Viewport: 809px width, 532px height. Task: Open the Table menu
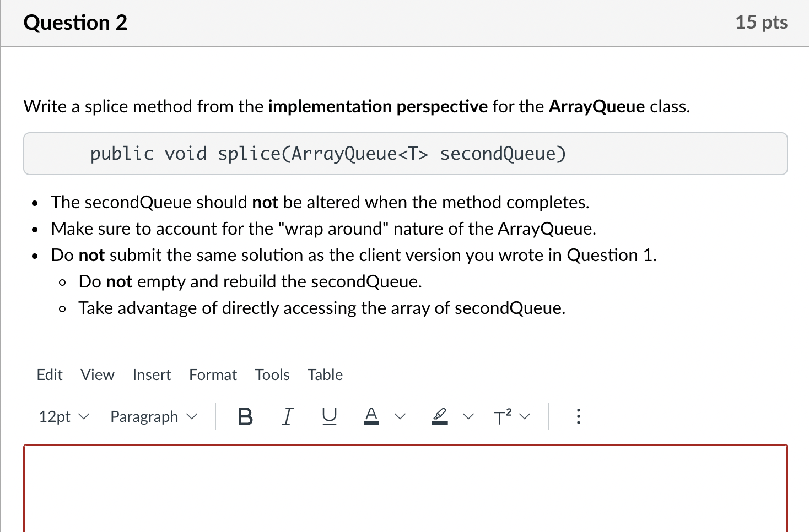pyautogui.click(x=325, y=375)
